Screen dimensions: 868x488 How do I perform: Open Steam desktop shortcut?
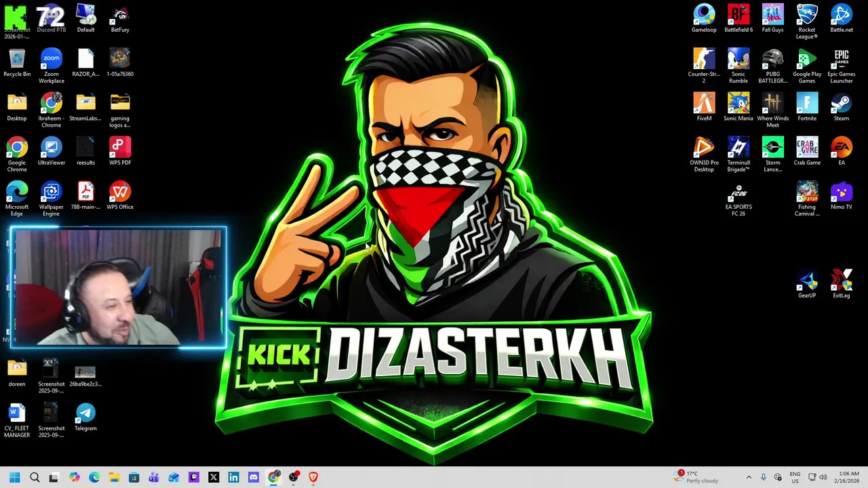point(842,107)
